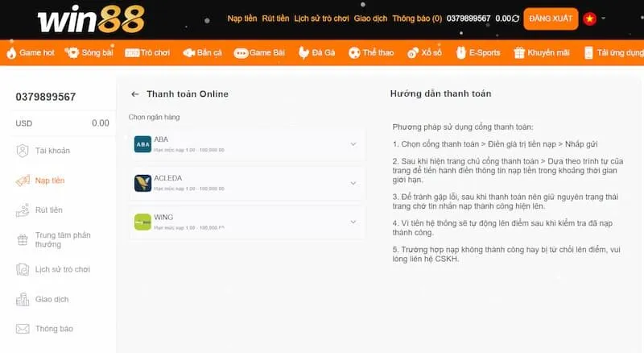Go to the Thể thao menu

[371, 52]
